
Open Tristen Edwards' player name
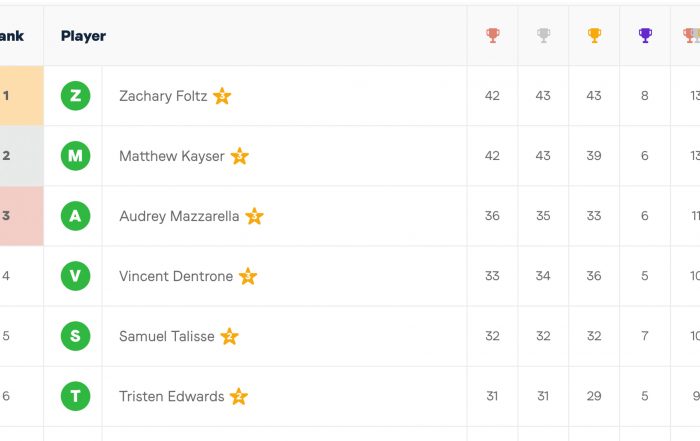pos(171,396)
